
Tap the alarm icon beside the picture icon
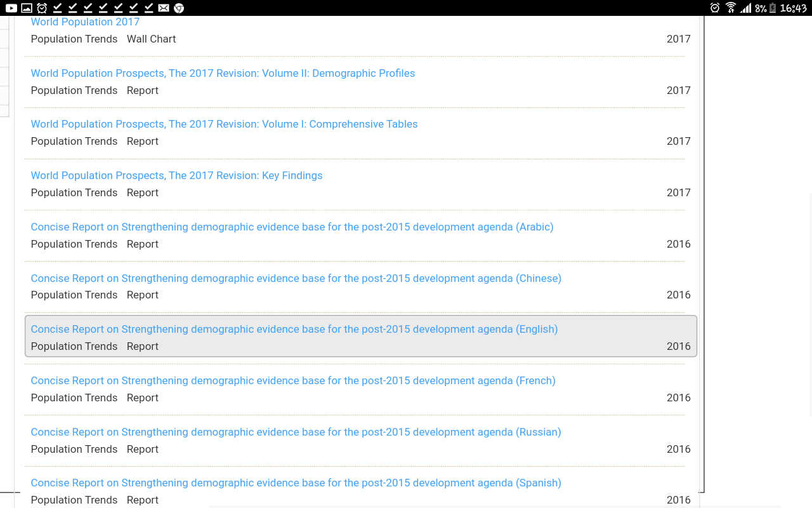(x=42, y=8)
